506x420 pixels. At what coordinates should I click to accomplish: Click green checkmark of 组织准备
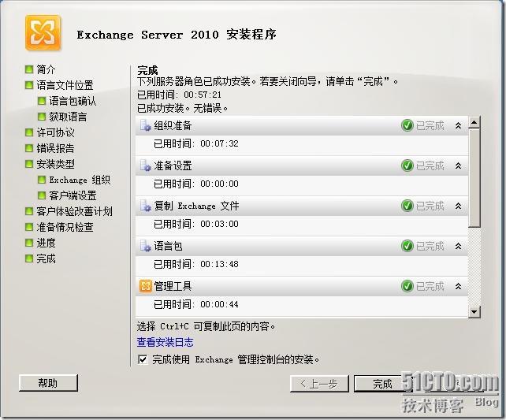tap(407, 125)
